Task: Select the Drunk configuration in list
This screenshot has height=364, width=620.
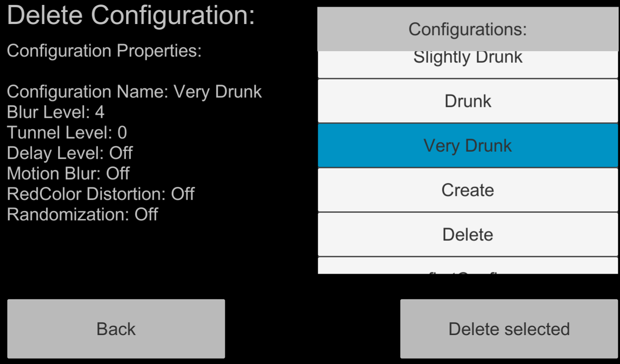Action: (468, 101)
